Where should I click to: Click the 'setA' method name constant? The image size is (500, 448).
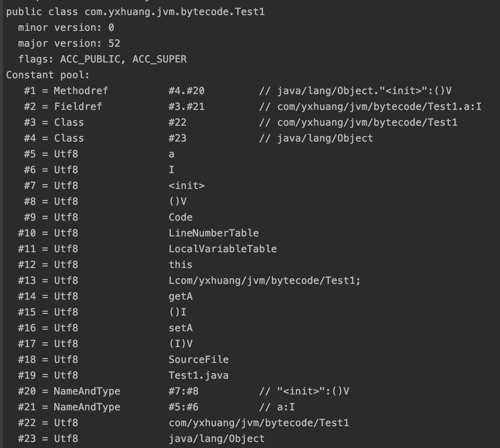[180, 328]
